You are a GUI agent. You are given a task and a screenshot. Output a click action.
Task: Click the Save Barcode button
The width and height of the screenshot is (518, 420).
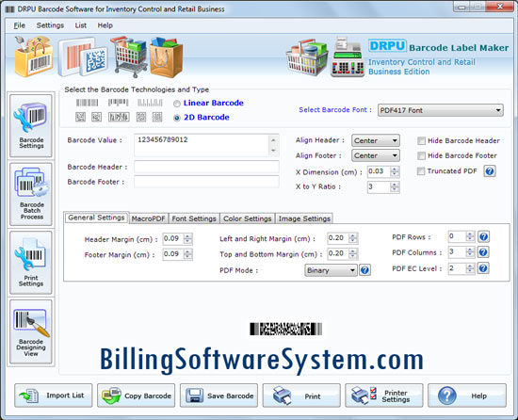tap(219, 396)
